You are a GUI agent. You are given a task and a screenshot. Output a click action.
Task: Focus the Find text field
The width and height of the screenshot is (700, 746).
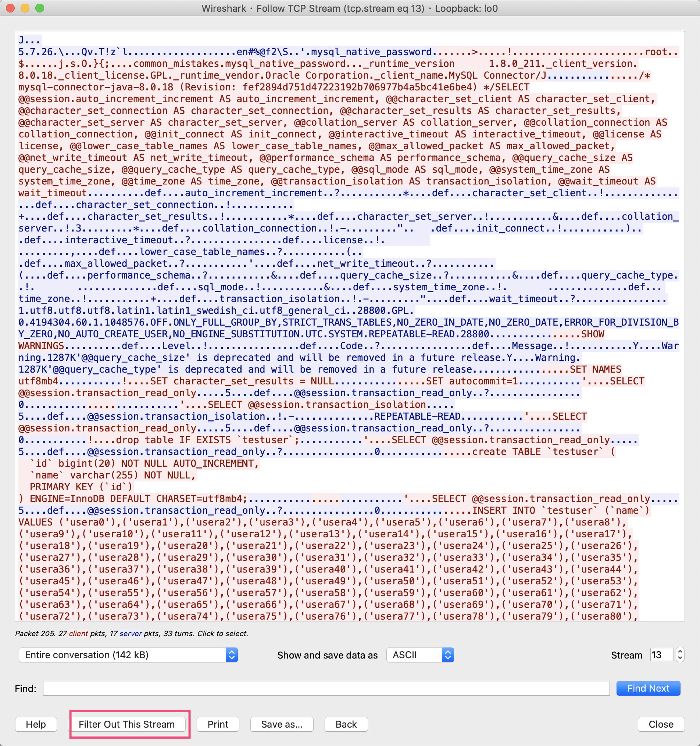click(326, 688)
